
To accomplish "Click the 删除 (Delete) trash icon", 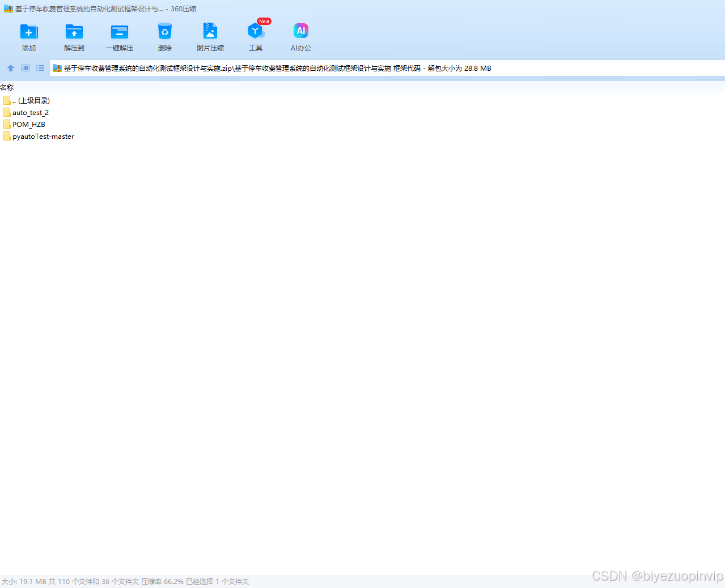I will click(x=164, y=32).
